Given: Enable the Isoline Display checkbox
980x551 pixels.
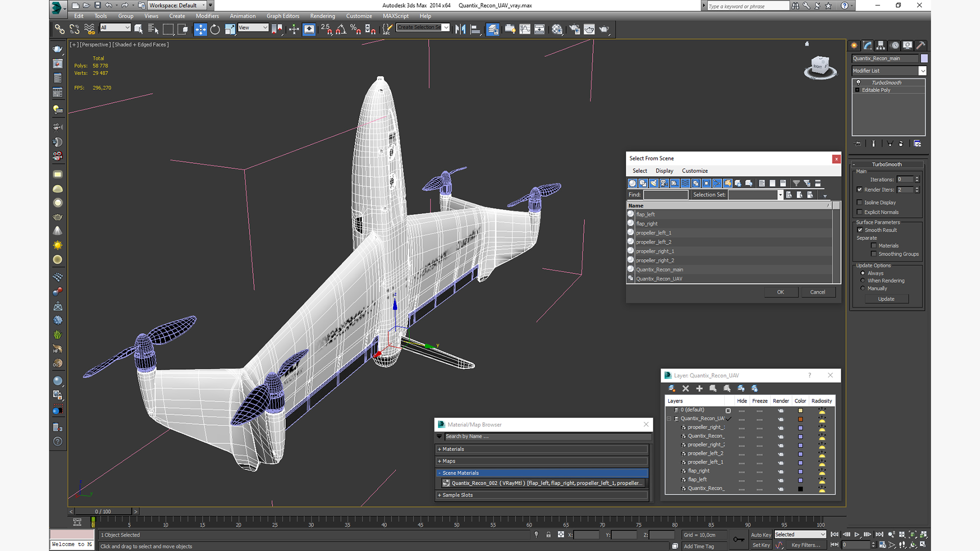Looking at the screenshot, I should pyautogui.click(x=860, y=203).
